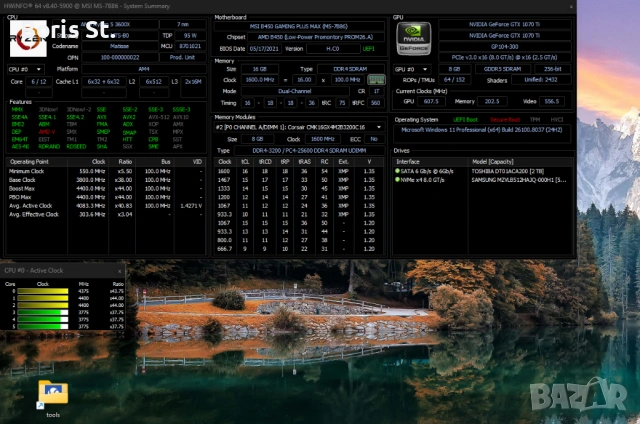Image resolution: width=640 pixels, height=424 pixels.
Task: Click Core 5 clock bar
Action: point(42,326)
